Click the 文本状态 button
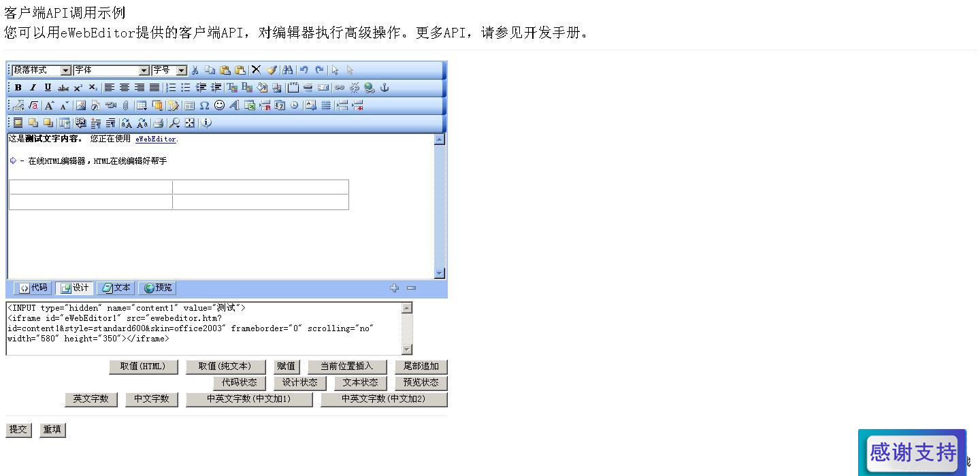 click(x=361, y=383)
